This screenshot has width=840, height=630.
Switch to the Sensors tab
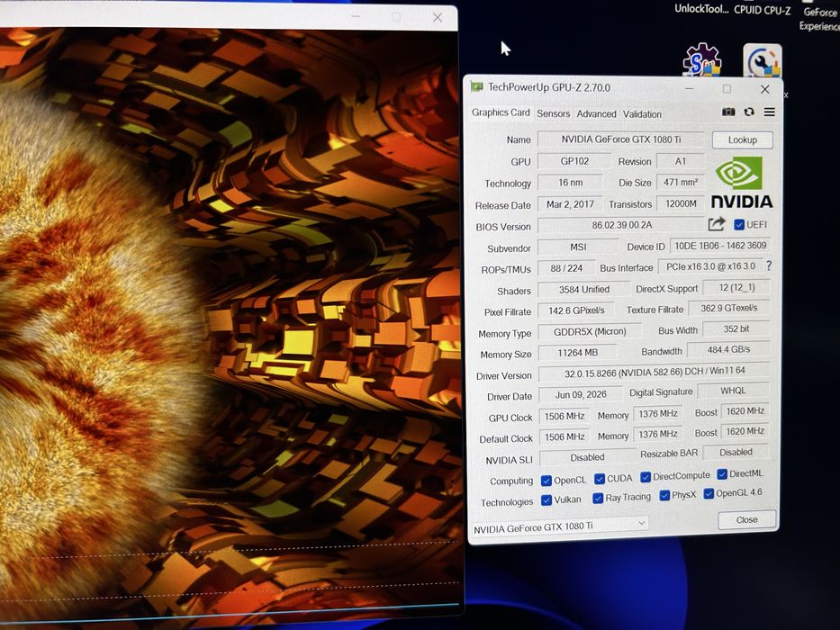click(x=554, y=113)
